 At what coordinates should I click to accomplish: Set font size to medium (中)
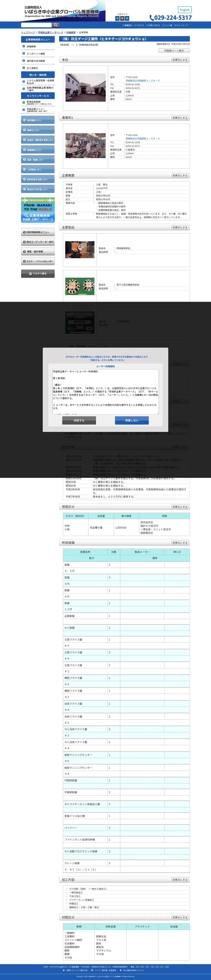click(122, 18)
